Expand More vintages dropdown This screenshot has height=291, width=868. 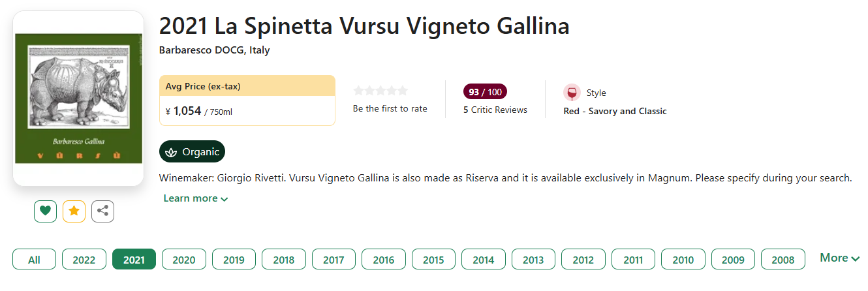(x=839, y=258)
